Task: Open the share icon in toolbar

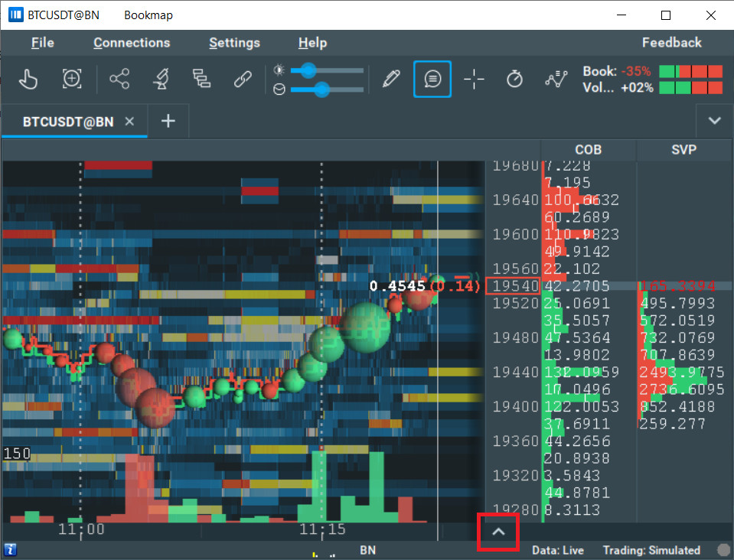Action: (x=119, y=79)
